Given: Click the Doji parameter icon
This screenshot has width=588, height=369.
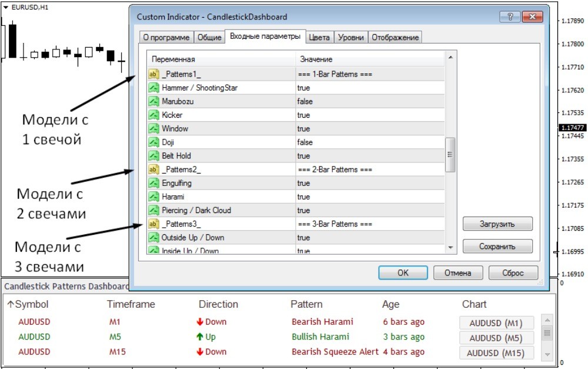Looking at the screenshot, I should [153, 142].
